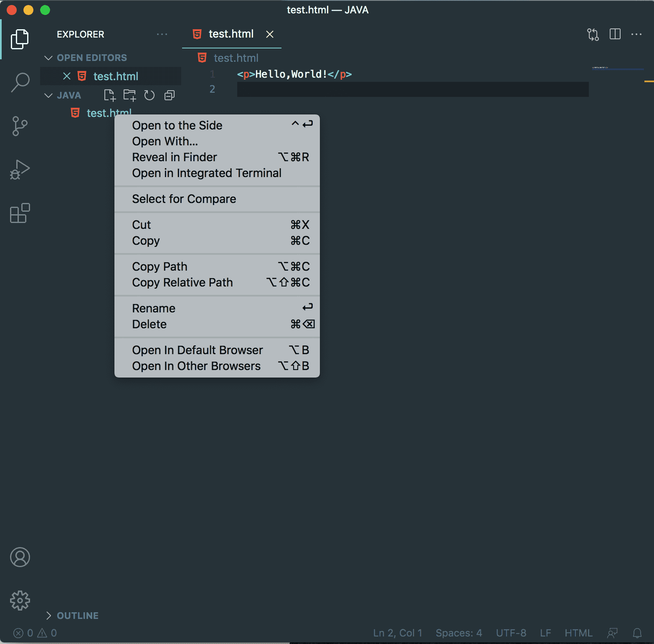Select test.html file under JAVA folder
Image resolution: width=654 pixels, height=644 pixels.
tap(100, 113)
